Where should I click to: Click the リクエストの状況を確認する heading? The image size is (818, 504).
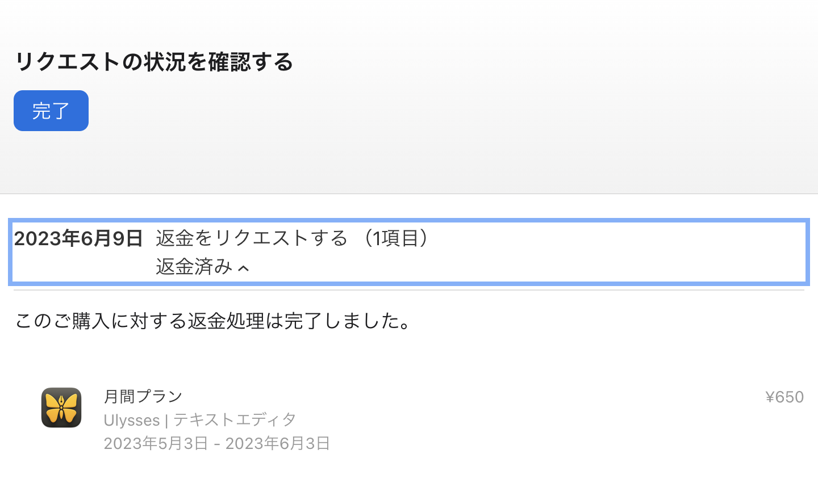pos(153,62)
